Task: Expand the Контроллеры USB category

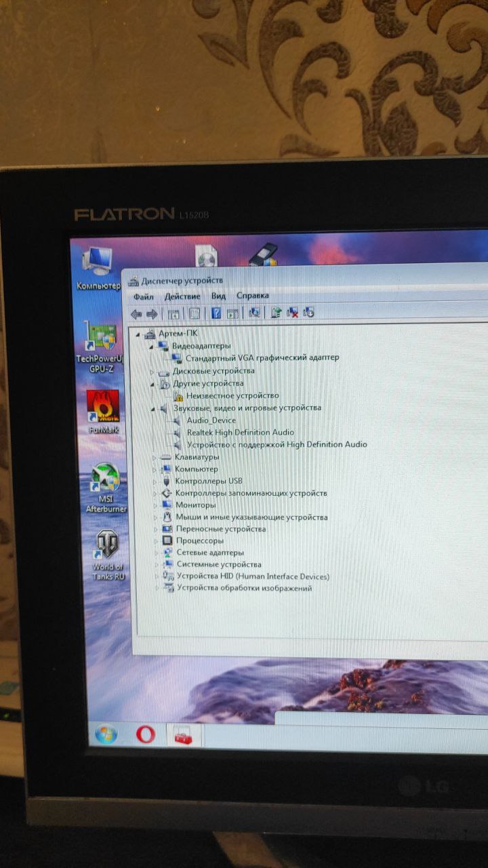Action: 155,481
